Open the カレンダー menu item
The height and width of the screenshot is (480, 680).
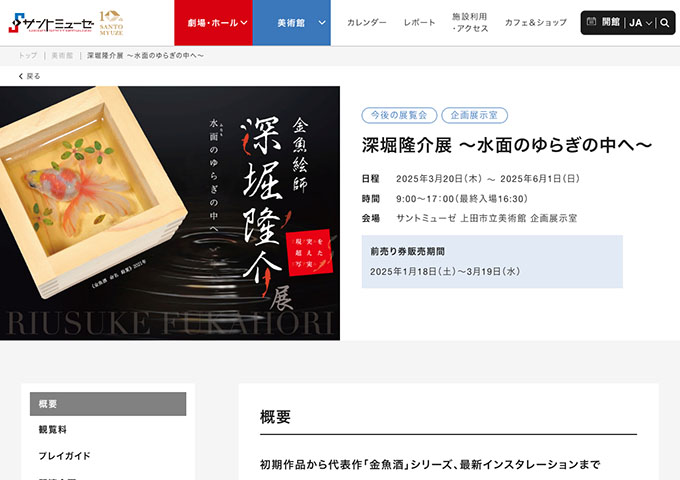coord(366,22)
